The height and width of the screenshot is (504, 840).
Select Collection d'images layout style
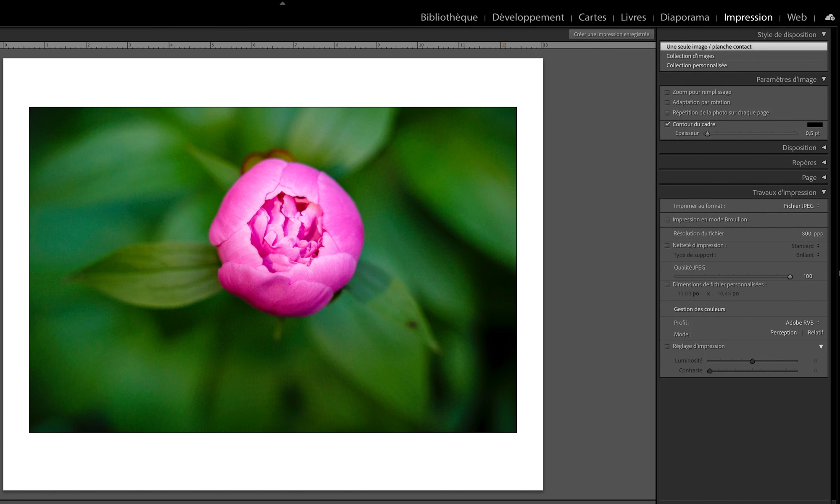690,56
